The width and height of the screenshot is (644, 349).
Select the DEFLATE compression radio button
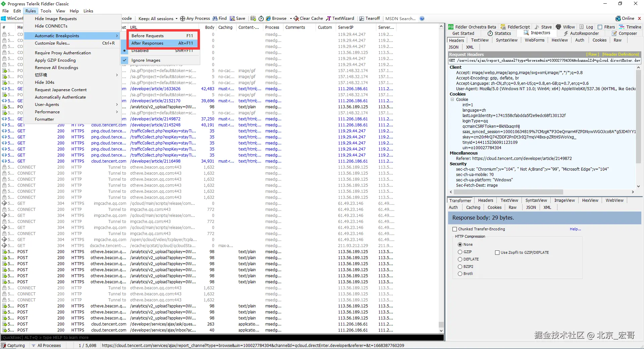(460, 259)
